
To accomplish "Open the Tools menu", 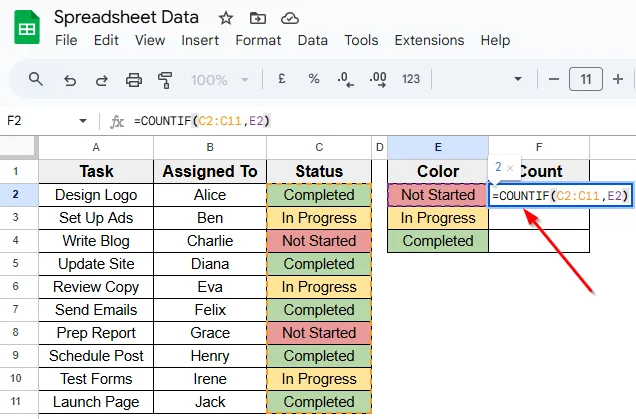I will [x=361, y=40].
